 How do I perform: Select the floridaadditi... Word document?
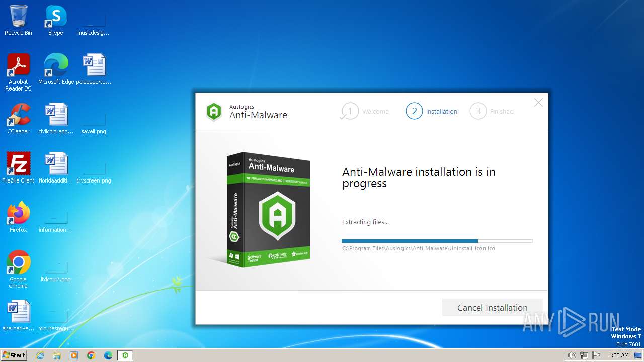coord(56,168)
